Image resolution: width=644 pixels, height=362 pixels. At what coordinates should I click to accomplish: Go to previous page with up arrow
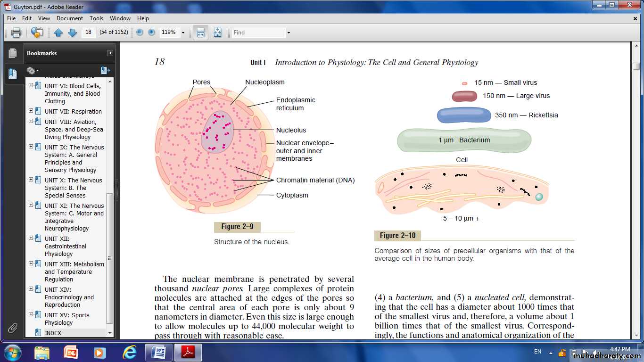[58, 33]
